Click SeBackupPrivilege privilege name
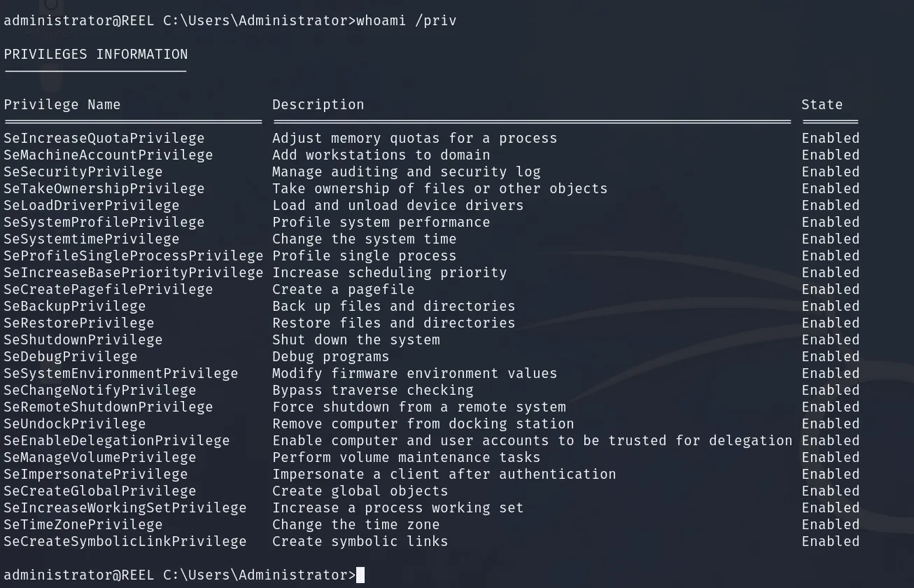The image size is (914, 588). click(75, 306)
